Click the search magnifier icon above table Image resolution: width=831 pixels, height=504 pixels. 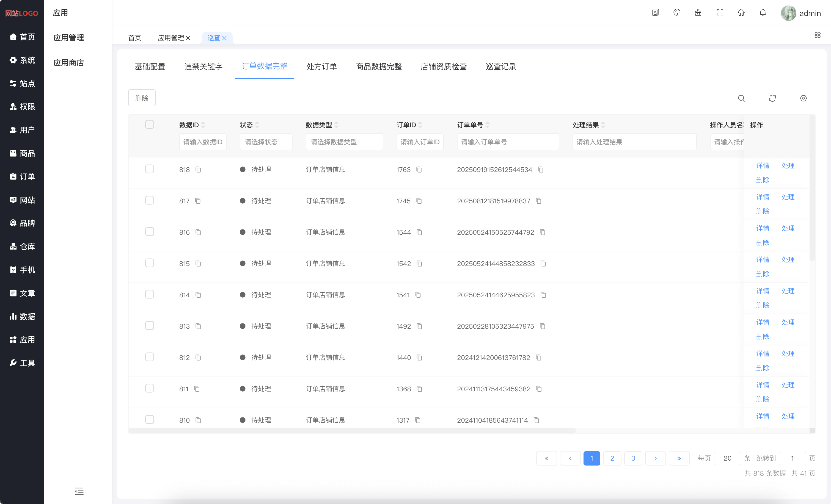coord(741,98)
